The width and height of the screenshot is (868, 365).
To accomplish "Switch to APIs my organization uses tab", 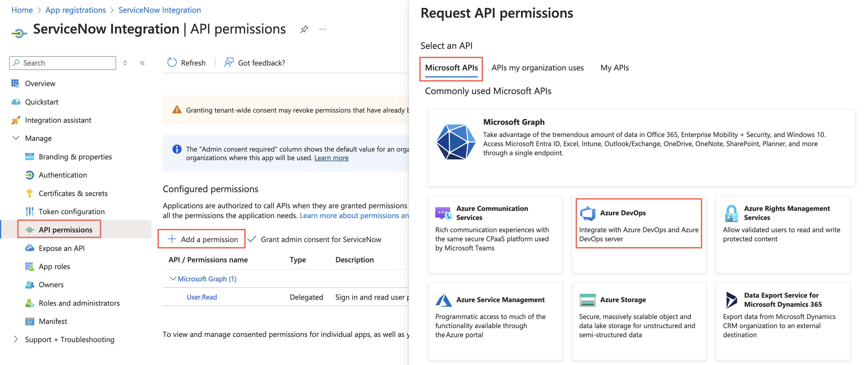I will pyautogui.click(x=537, y=68).
